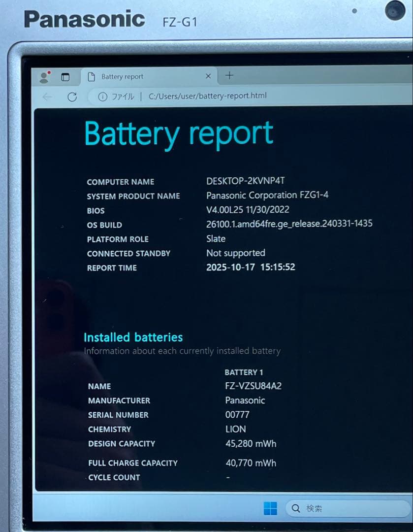Open a new tab with plus button
The image size is (413, 532).
click(229, 75)
